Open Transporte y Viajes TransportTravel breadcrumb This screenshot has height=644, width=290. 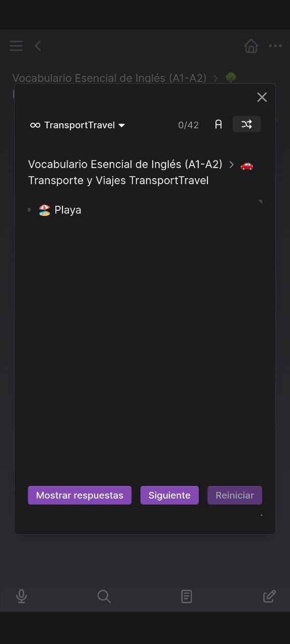[118, 180]
